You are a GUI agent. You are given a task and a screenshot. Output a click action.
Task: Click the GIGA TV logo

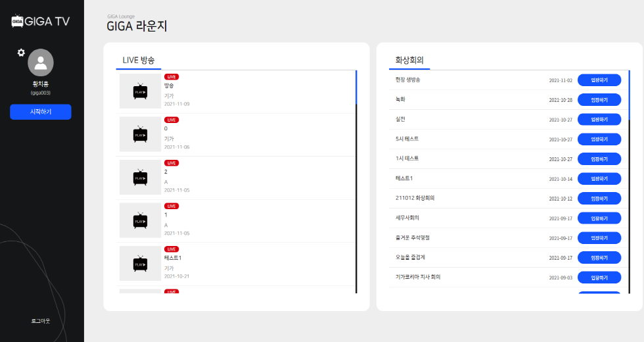tap(40, 21)
